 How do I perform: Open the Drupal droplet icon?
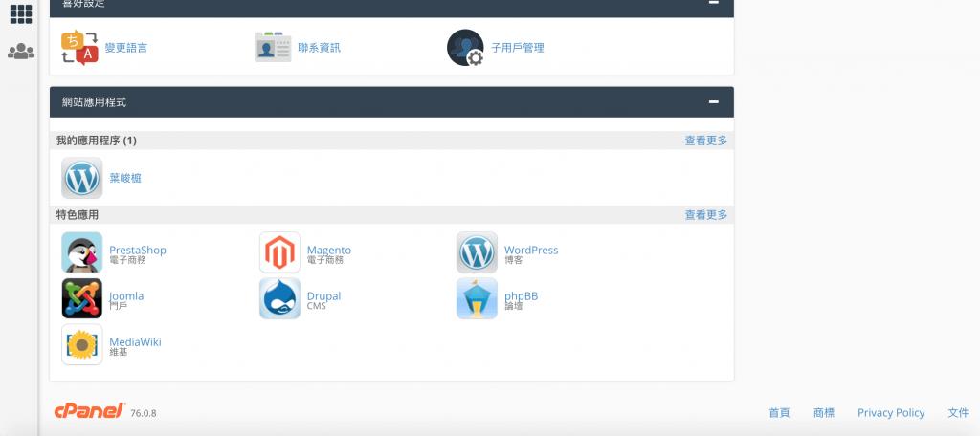pyautogui.click(x=279, y=298)
